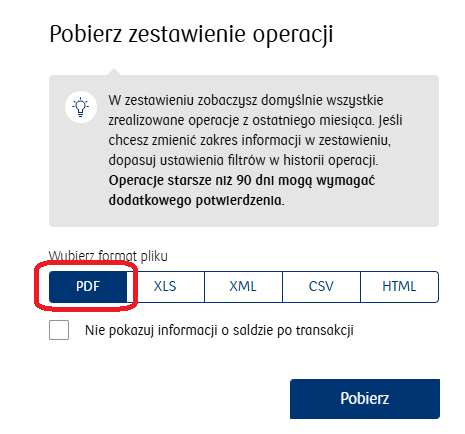Viewport: 465px width, 434px height.
Task: Click the info box pointer arrow tip
Action: 114,70
